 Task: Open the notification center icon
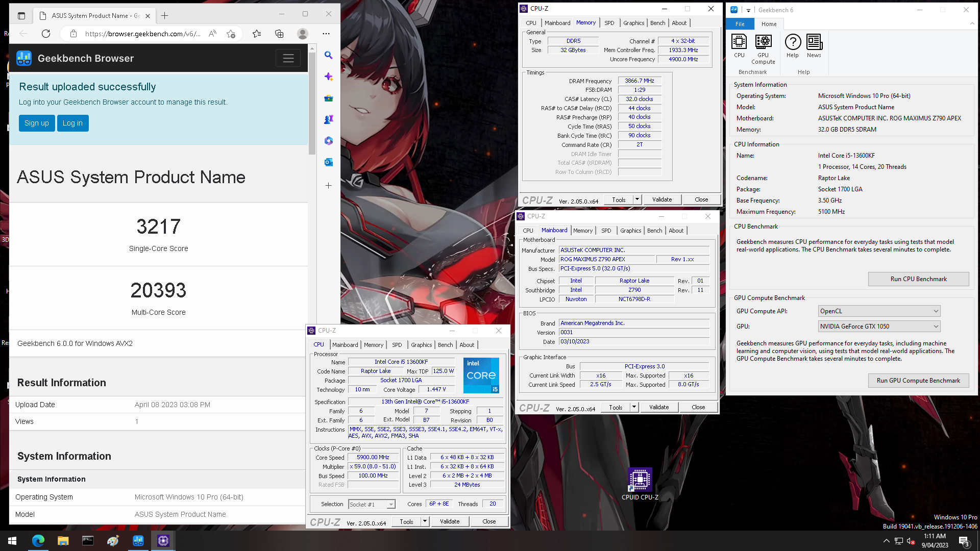[964, 541]
